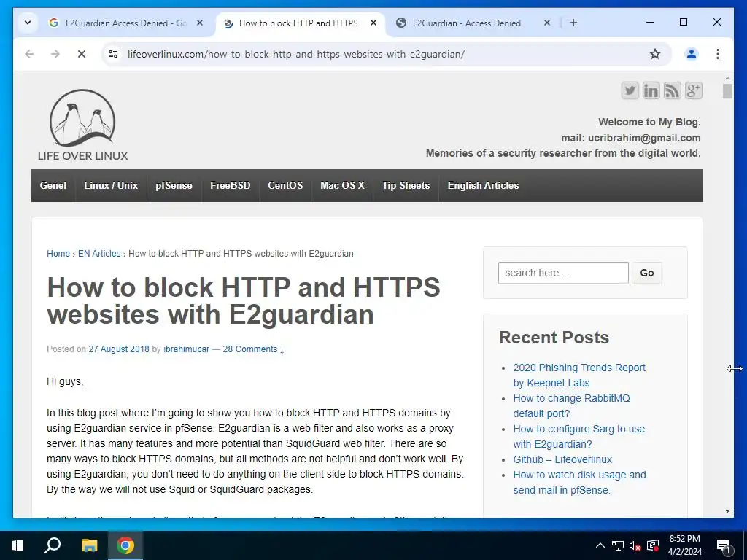The width and height of the screenshot is (747, 560).
Task: Open How to configure Sarg post
Action: [578, 436]
